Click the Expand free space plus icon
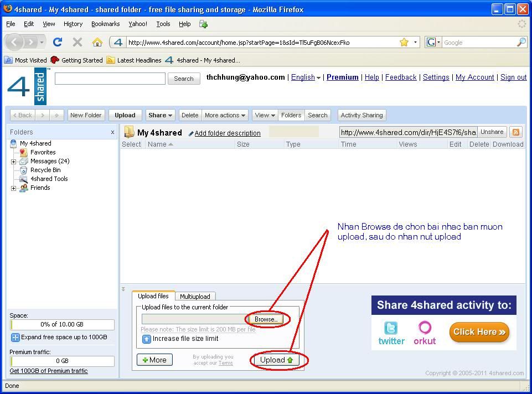Image resolution: width=532 pixels, height=394 pixels. (16, 338)
